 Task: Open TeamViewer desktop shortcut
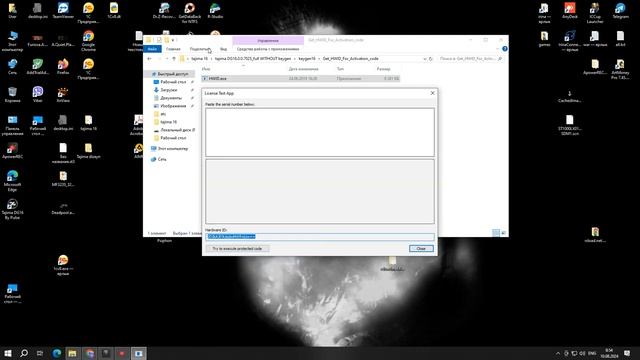[x=63, y=11]
